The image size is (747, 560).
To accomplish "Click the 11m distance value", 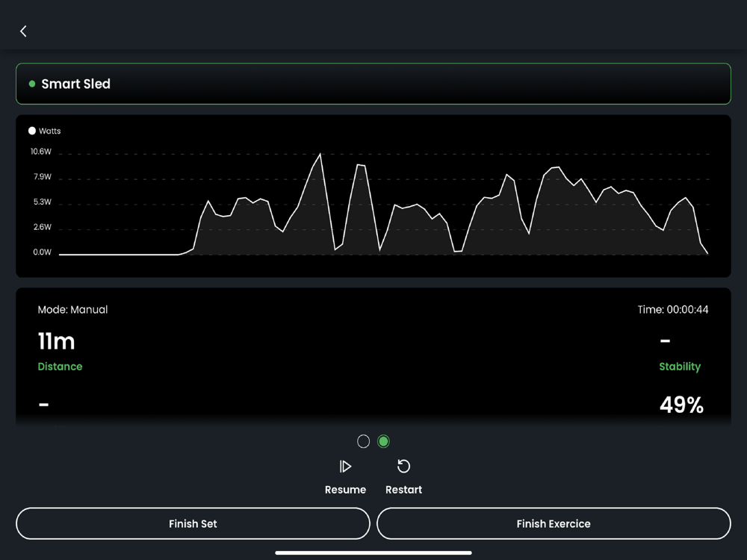I will click(56, 341).
